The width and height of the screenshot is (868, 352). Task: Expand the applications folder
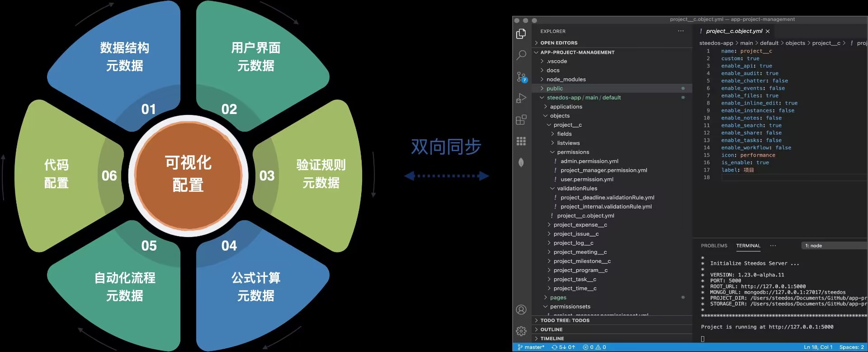(612, 107)
